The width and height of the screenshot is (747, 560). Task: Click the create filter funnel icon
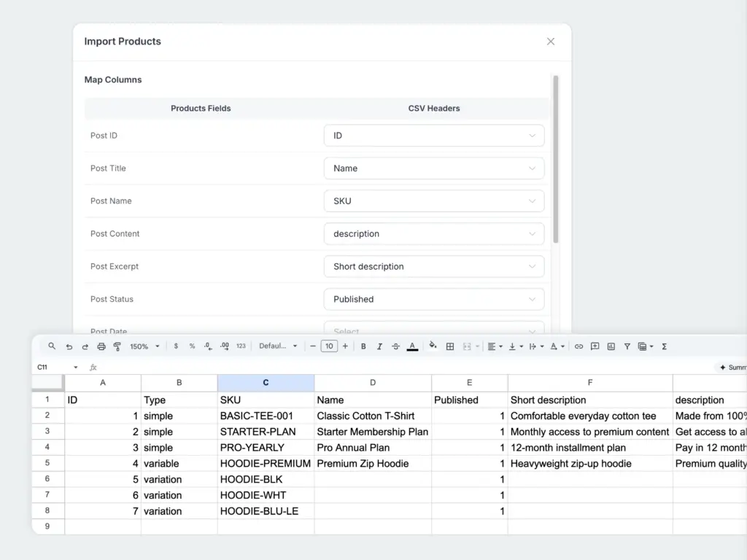click(x=627, y=346)
